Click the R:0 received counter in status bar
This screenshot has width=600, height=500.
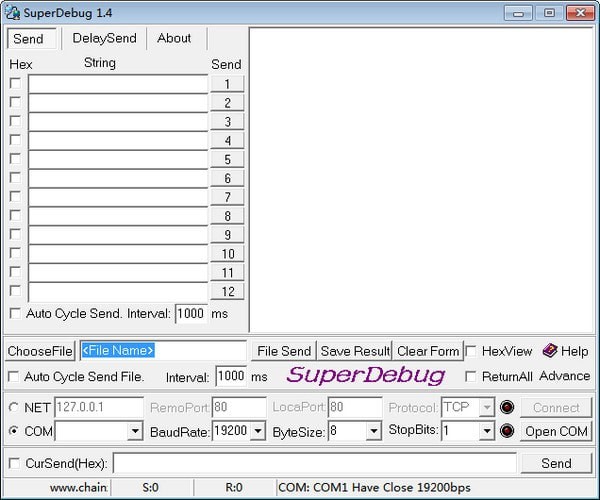pos(234,487)
